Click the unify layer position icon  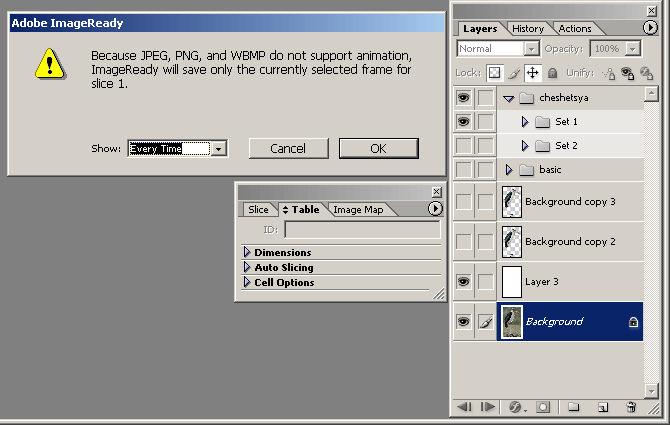coord(608,74)
